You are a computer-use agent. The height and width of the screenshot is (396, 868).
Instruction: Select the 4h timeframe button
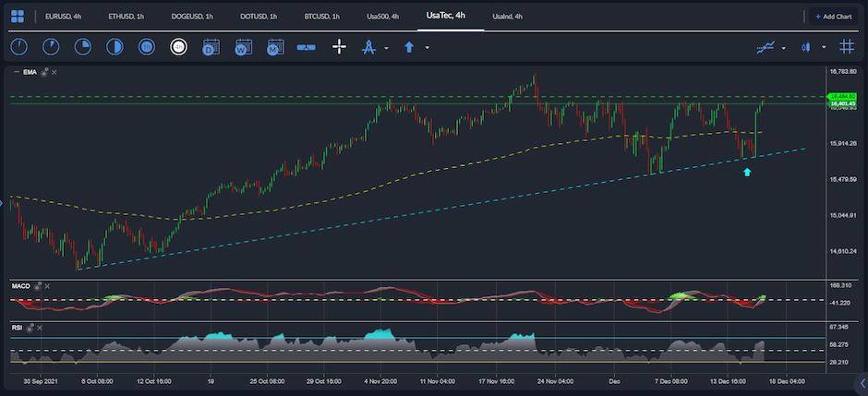coord(178,47)
